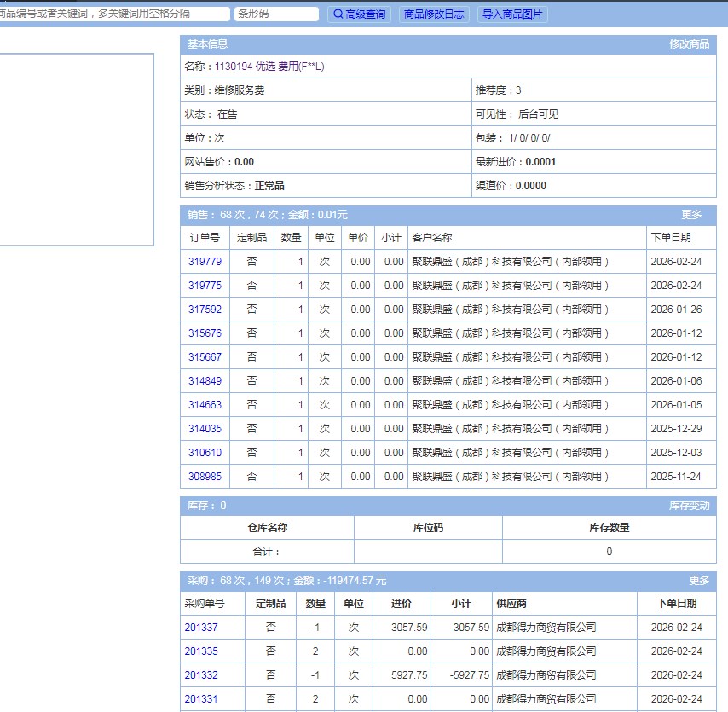
Task: Click 修改商品 in the basic info header
Action: point(689,44)
